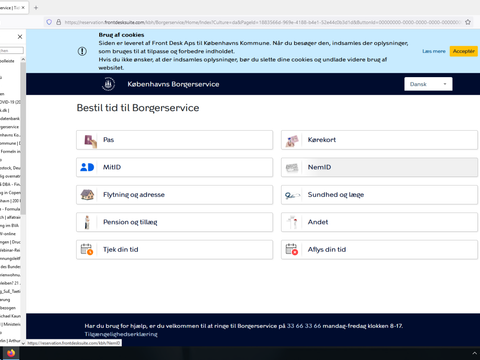Bookmark page with star icon
Screen dimensions: 480x360
point(468,22)
